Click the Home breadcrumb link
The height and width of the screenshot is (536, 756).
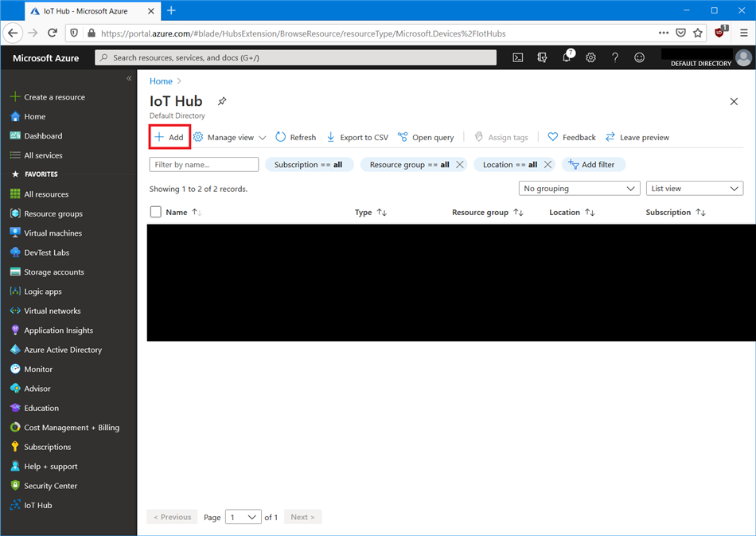[x=161, y=81]
